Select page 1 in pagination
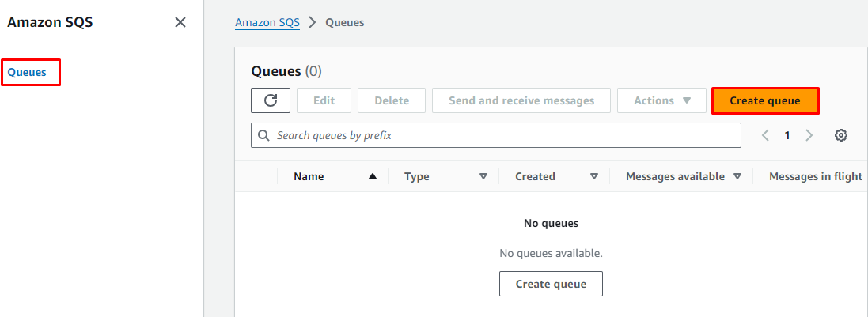The height and width of the screenshot is (317, 868). pyautogui.click(x=787, y=135)
